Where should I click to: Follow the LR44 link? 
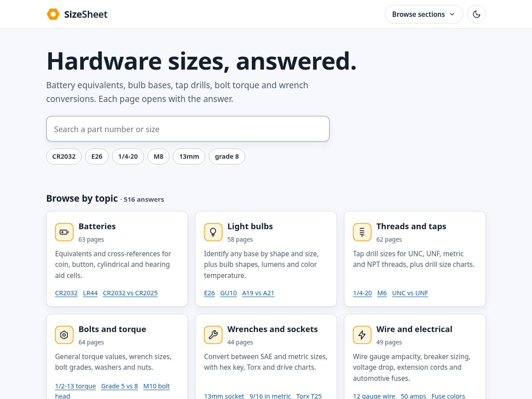tap(90, 293)
